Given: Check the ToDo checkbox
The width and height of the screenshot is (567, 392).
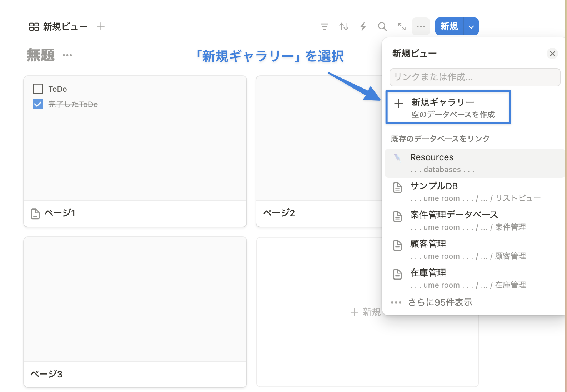Looking at the screenshot, I should [x=38, y=89].
